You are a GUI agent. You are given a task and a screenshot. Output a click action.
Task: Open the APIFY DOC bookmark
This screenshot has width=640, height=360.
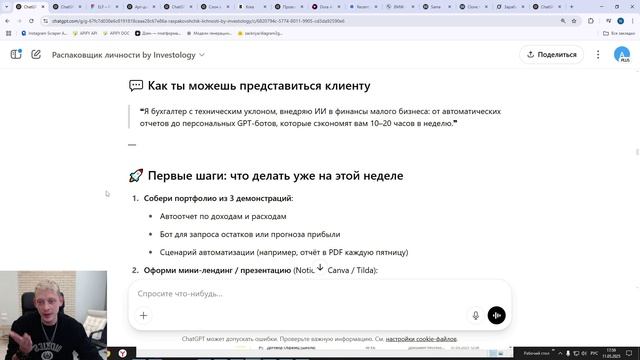[x=116, y=33]
